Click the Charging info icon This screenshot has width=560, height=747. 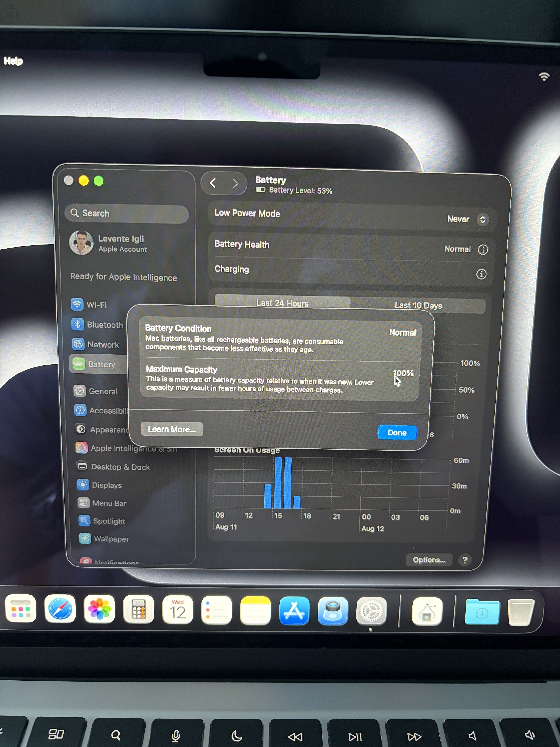coord(481,274)
